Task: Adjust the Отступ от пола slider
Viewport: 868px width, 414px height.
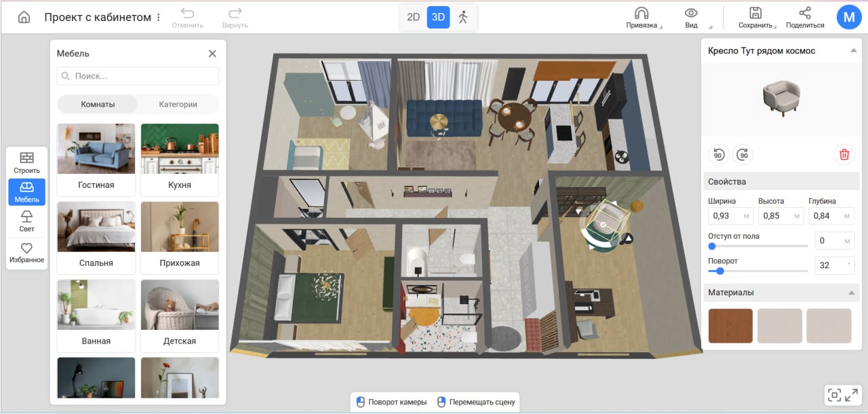Action: pyautogui.click(x=758, y=246)
